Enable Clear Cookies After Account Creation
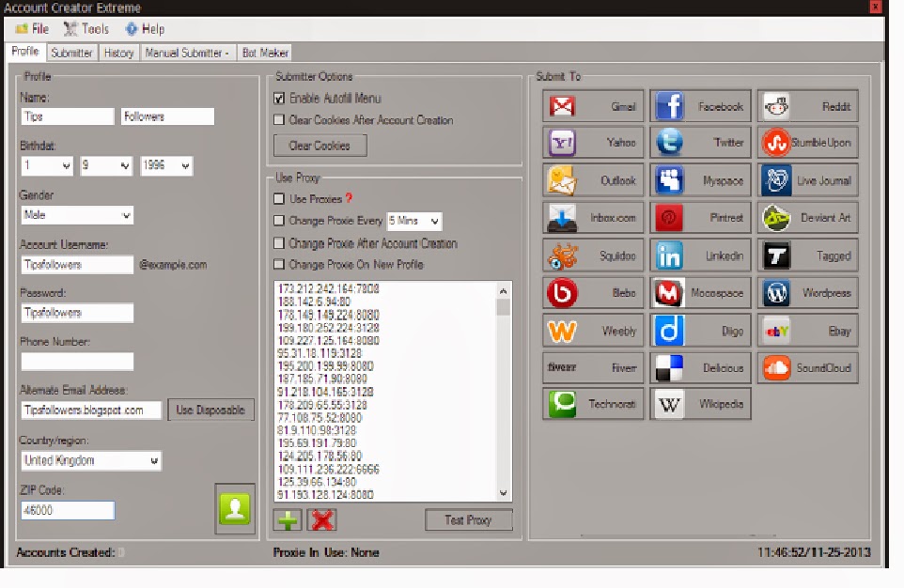The width and height of the screenshot is (904, 588). pyautogui.click(x=279, y=120)
